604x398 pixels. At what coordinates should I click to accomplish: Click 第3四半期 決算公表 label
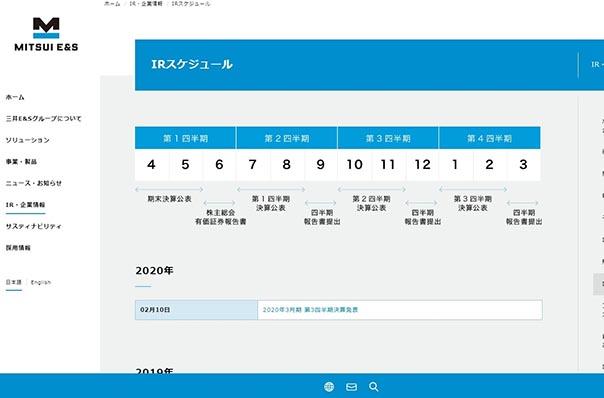coord(473,203)
